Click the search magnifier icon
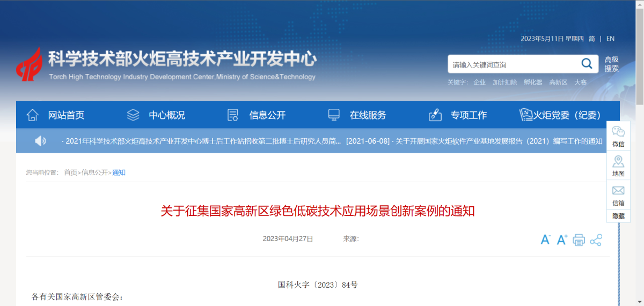This screenshot has width=644, height=306. pyautogui.click(x=587, y=64)
